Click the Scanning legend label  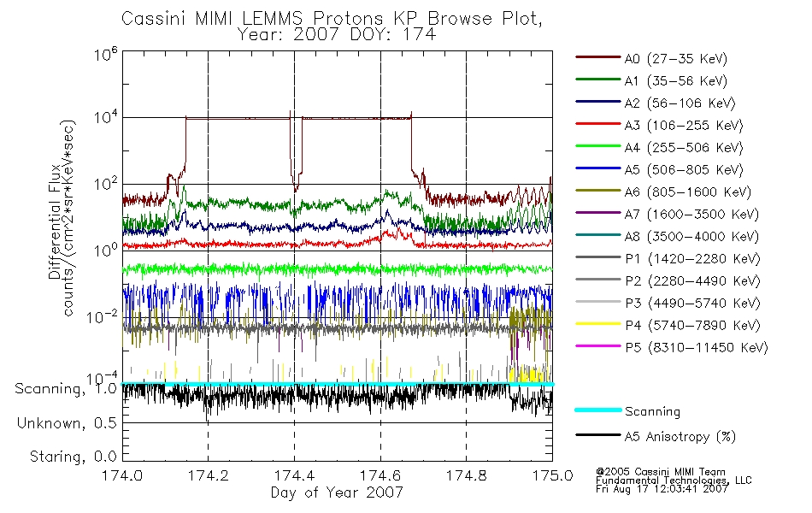click(x=652, y=412)
